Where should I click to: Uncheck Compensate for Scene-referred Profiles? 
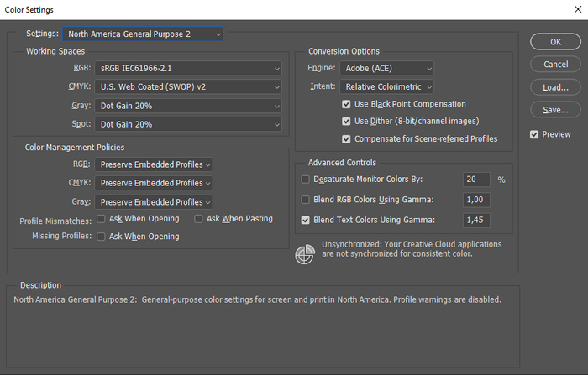[x=346, y=138]
